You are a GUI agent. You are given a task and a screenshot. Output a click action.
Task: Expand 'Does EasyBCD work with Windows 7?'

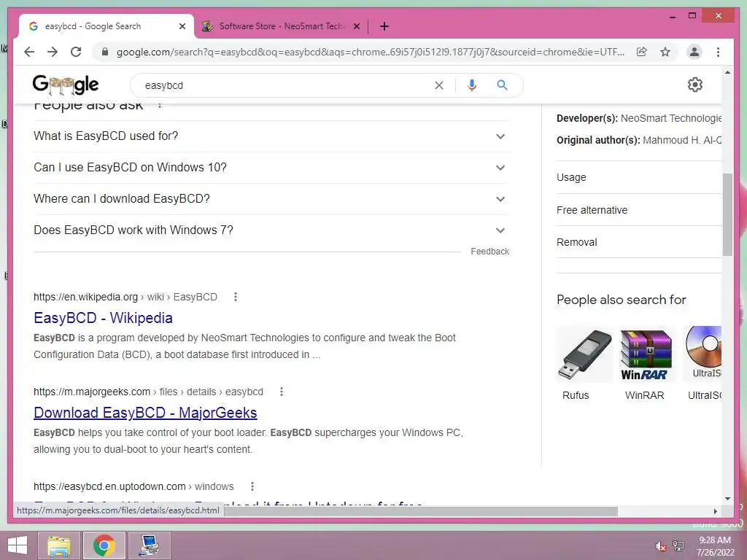pos(271,230)
